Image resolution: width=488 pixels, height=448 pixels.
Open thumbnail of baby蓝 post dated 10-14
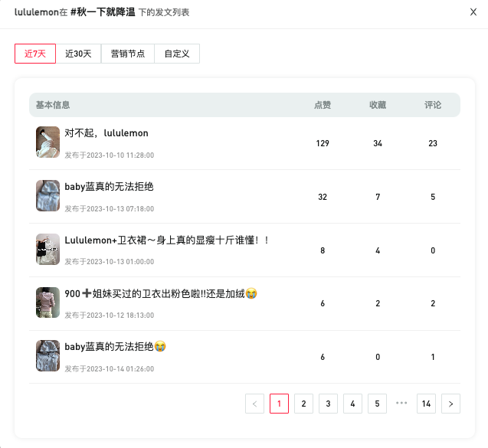pyautogui.click(x=48, y=355)
